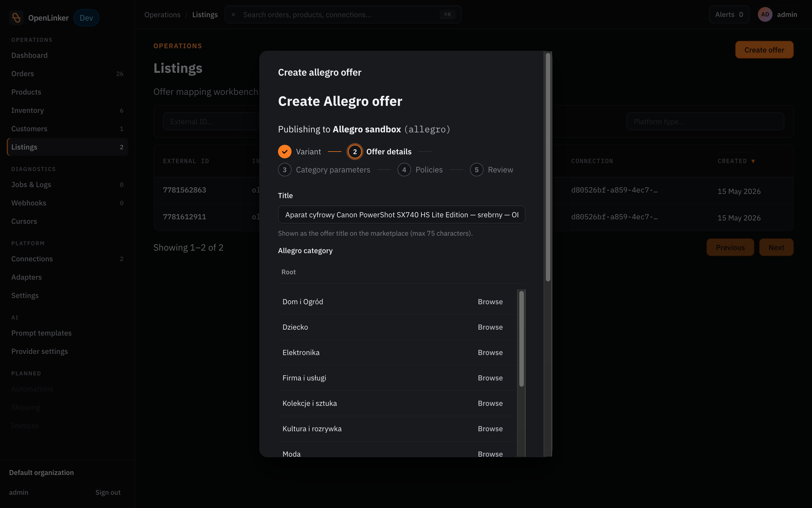Browse the Dziecko category
812x508 pixels.
(490, 327)
